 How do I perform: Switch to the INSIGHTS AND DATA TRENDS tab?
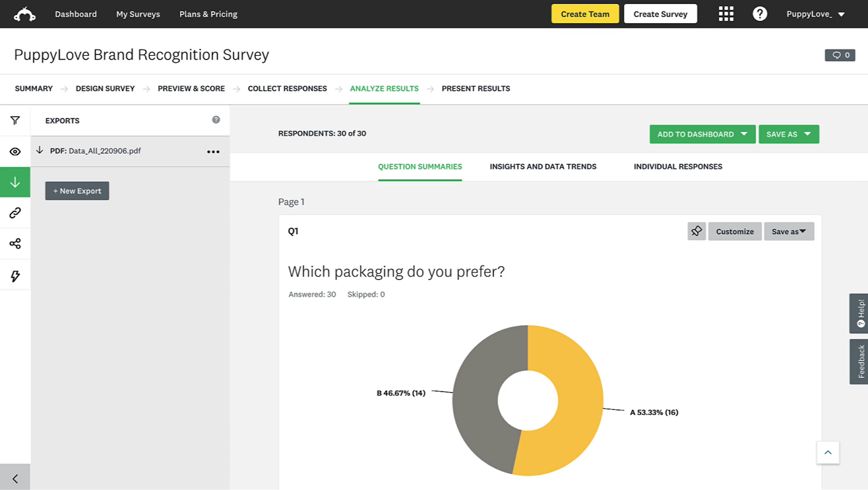[x=543, y=166]
